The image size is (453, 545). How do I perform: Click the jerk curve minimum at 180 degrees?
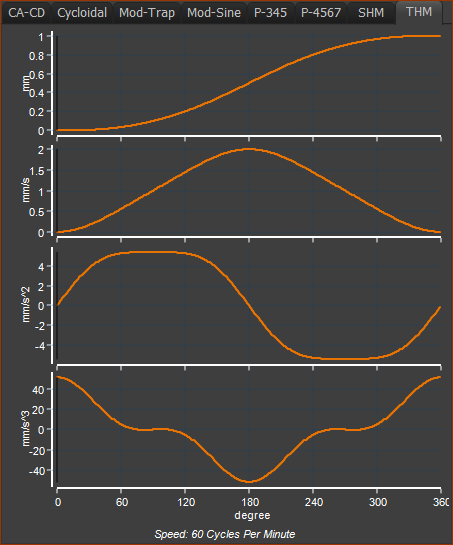click(249, 482)
